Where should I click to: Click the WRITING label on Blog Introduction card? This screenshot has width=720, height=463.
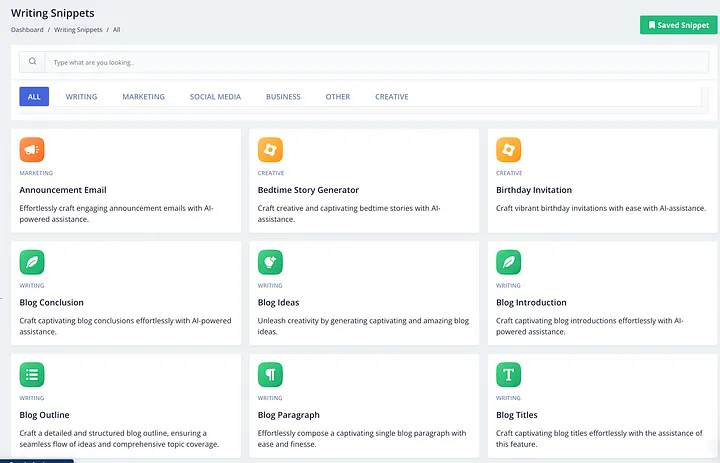[x=508, y=286]
